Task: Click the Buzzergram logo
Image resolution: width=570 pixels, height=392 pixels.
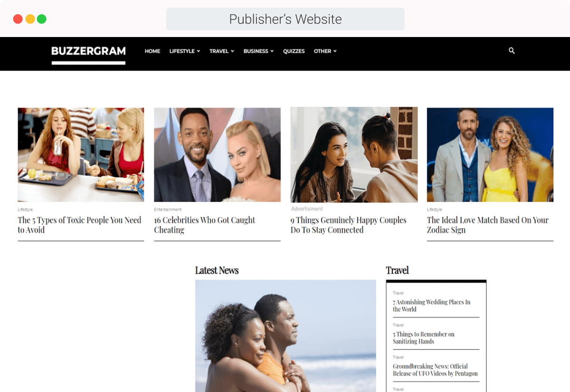Action: 88,54
